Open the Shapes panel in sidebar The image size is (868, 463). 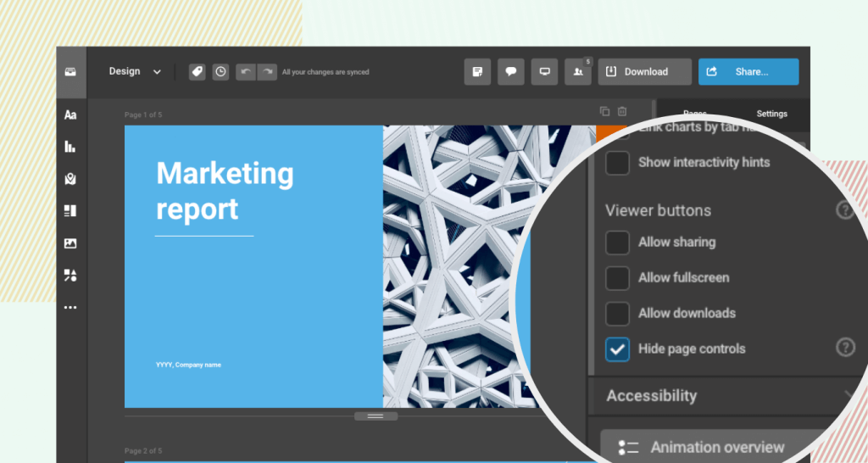[x=70, y=276]
